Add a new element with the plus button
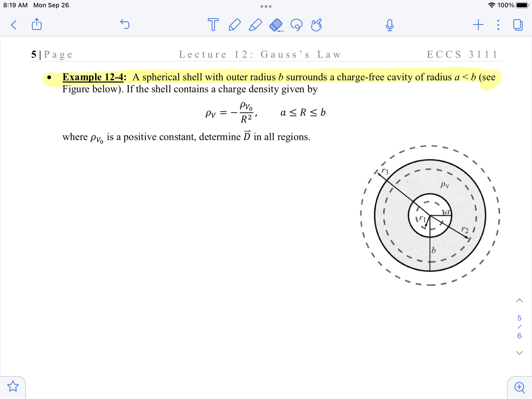Screen dimensions: 532x399 click(x=478, y=24)
